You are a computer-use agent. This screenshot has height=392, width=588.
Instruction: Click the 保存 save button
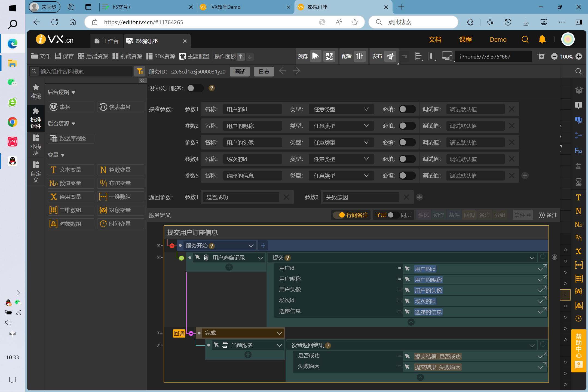pos(64,56)
